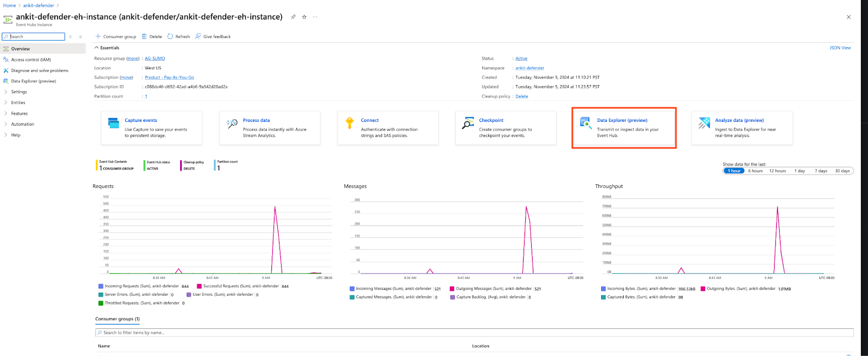Viewport: 868px width, 356px height.
Task: Click the Capture events card icon
Action: (x=113, y=123)
